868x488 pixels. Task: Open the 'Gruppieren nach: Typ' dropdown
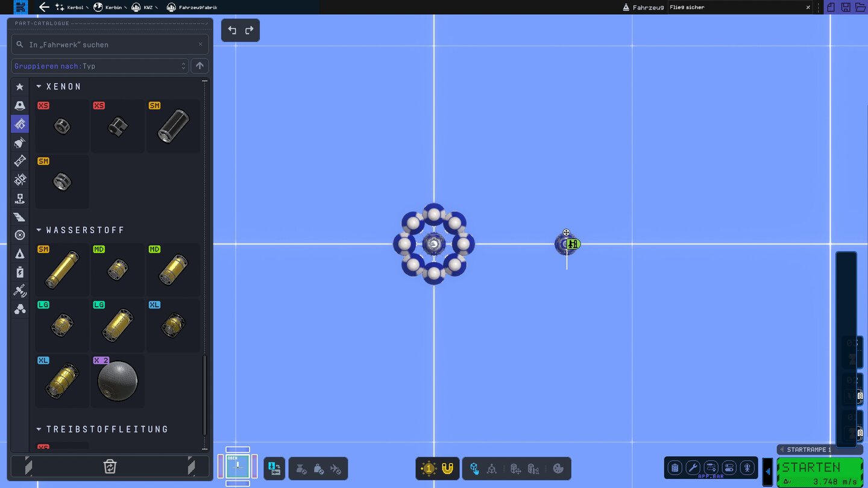(100, 66)
